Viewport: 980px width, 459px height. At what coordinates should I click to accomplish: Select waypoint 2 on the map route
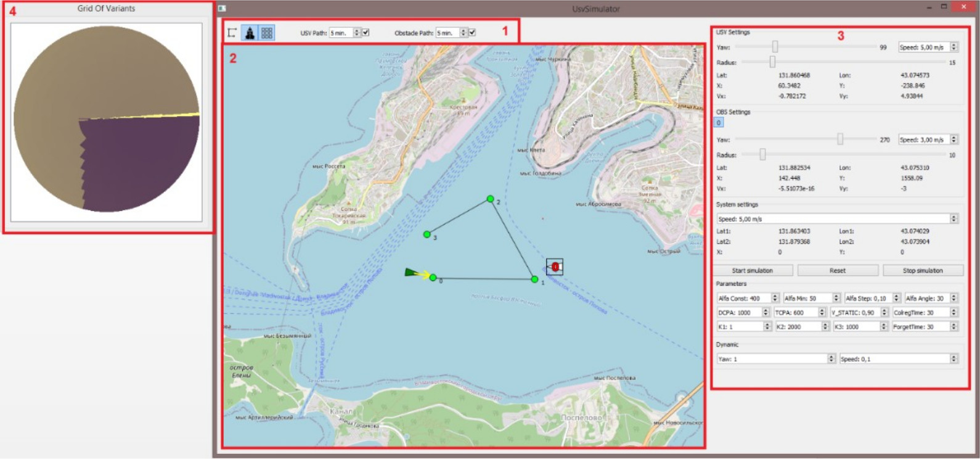490,199
